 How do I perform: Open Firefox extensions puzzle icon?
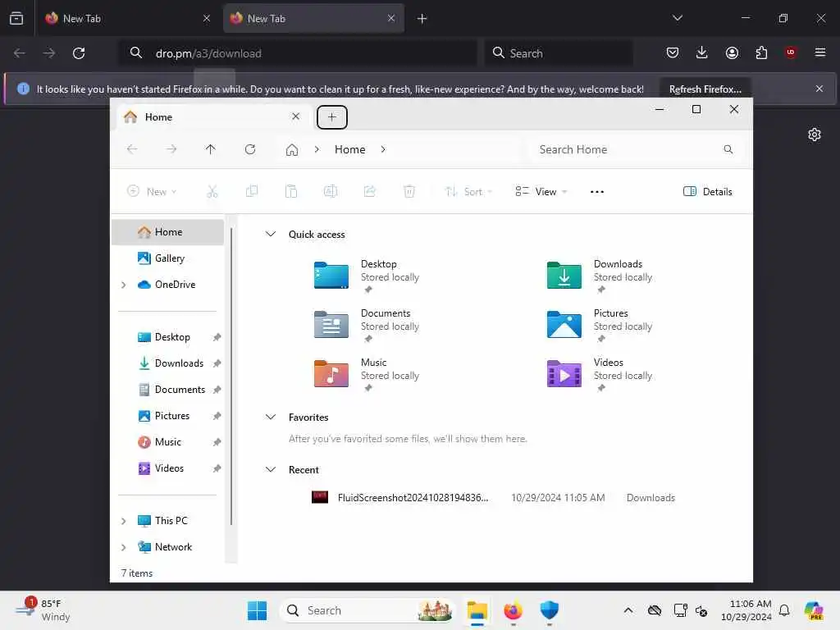click(761, 52)
